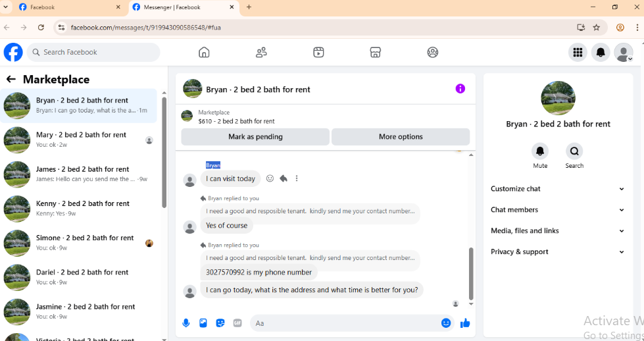
Task: Open browser three-dot menu
Action: click(x=637, y=28)
